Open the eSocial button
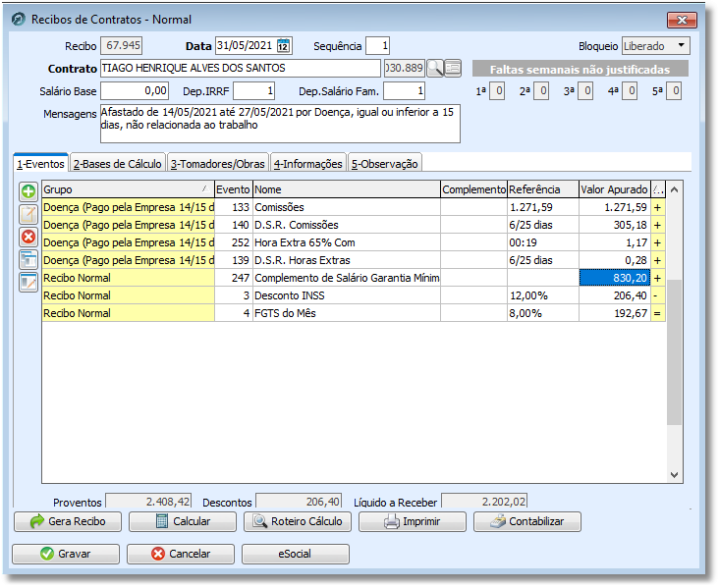Viewport: 719px width, 588px height. tap(296, 554)
